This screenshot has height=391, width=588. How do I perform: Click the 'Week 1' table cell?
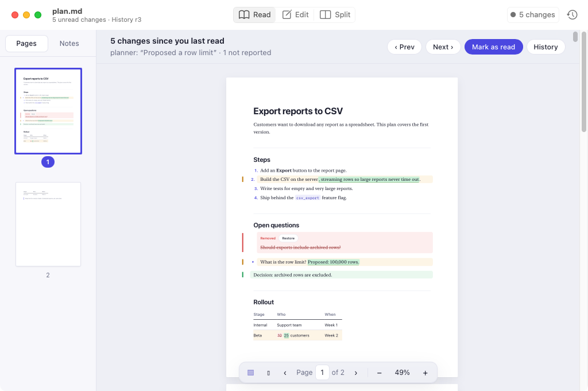[331, 325]
